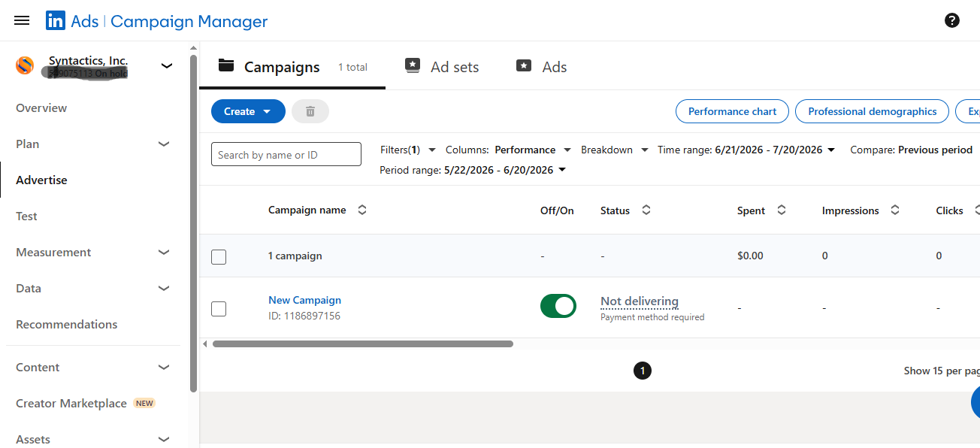Click the Ads star icon

(524, 66)
